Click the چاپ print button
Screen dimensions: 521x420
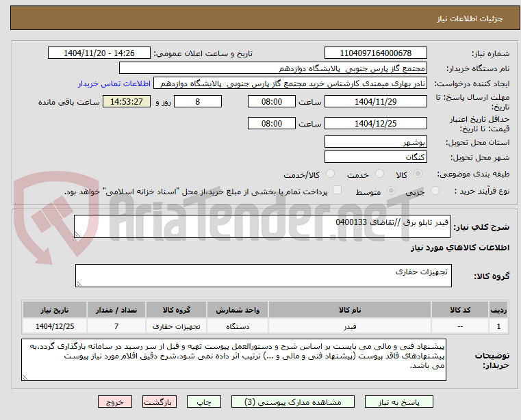pyautogui.click(x=204, y=402)
